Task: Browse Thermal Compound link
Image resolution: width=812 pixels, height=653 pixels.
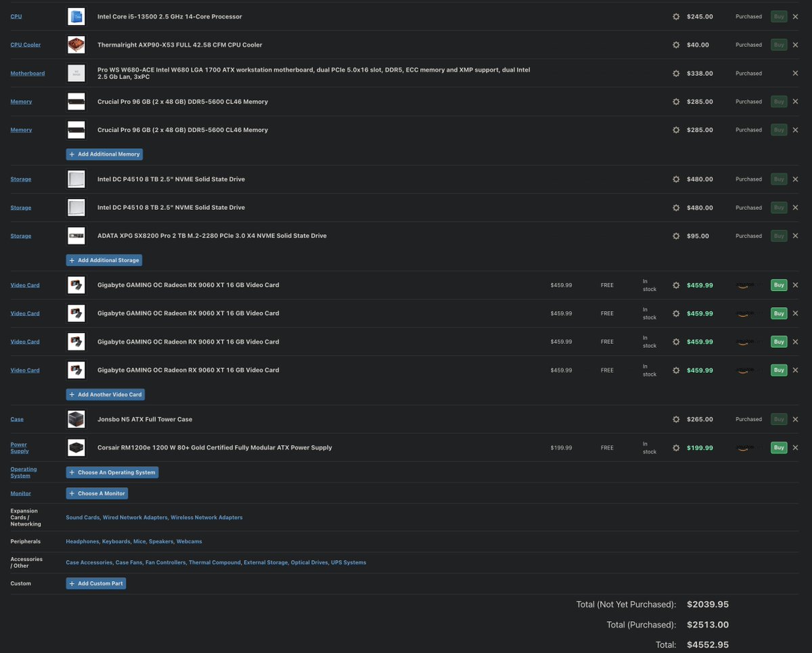Action: 215,562
